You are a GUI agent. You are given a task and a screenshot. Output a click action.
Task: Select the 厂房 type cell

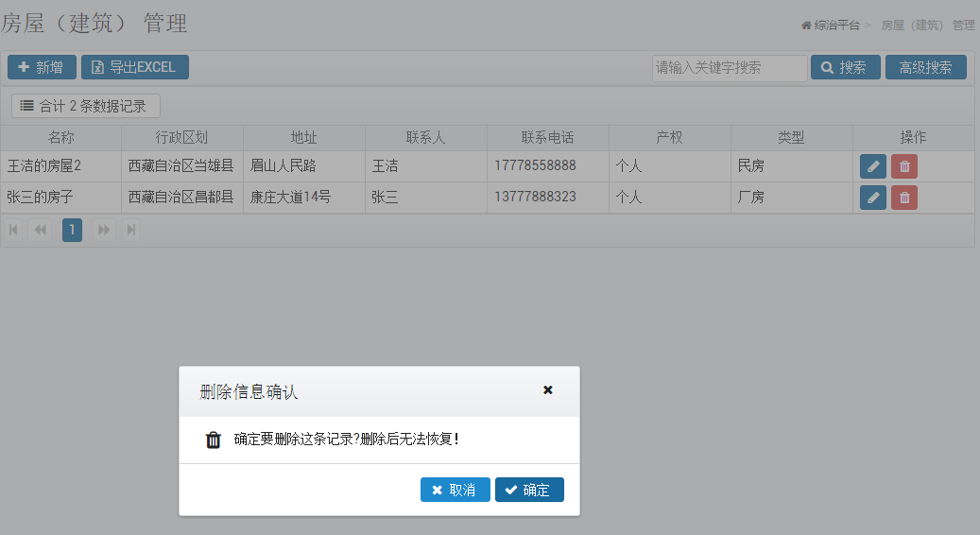[791, 198]
